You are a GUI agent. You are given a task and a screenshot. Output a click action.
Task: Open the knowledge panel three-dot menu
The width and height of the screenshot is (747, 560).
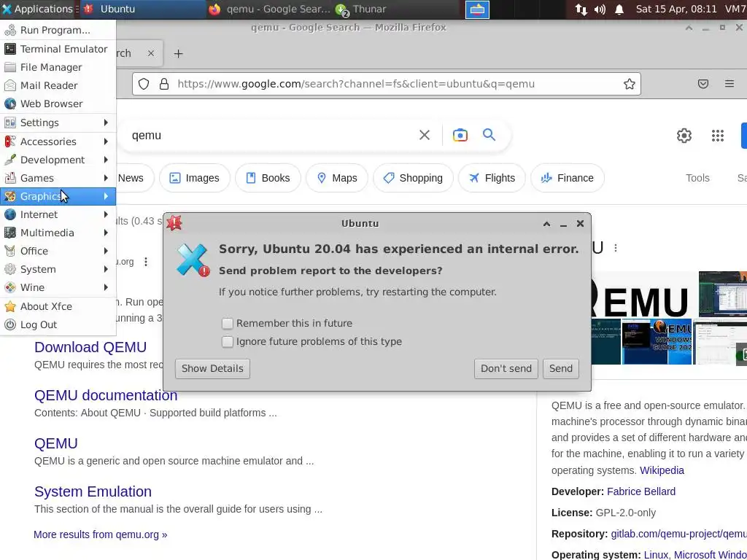coord(616,248)
